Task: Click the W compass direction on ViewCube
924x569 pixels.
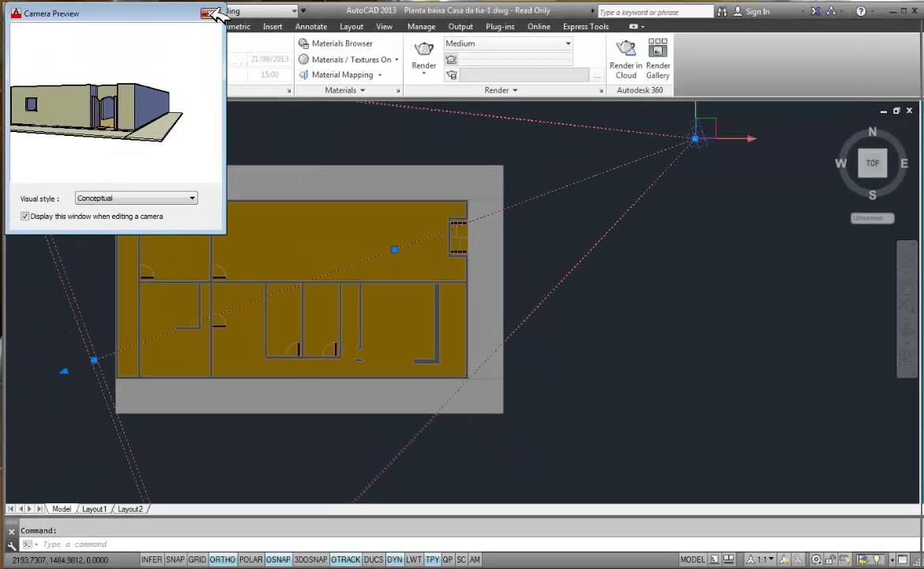Action: (841, 164)
